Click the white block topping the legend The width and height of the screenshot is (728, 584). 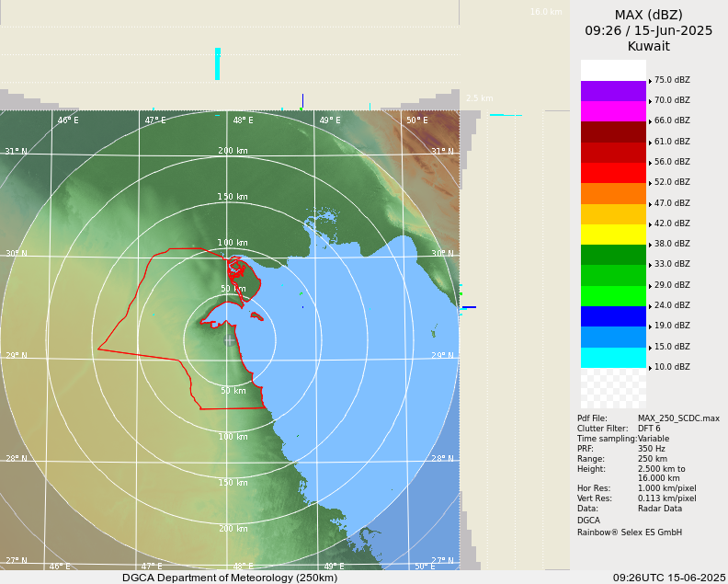pyautogui.click(x=613, y=70)
